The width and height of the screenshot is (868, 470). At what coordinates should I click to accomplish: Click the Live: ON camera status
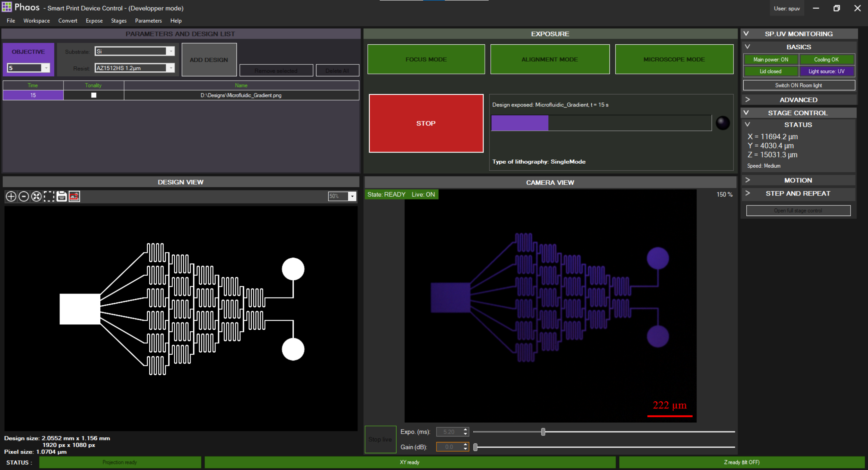tap(423, 195)
